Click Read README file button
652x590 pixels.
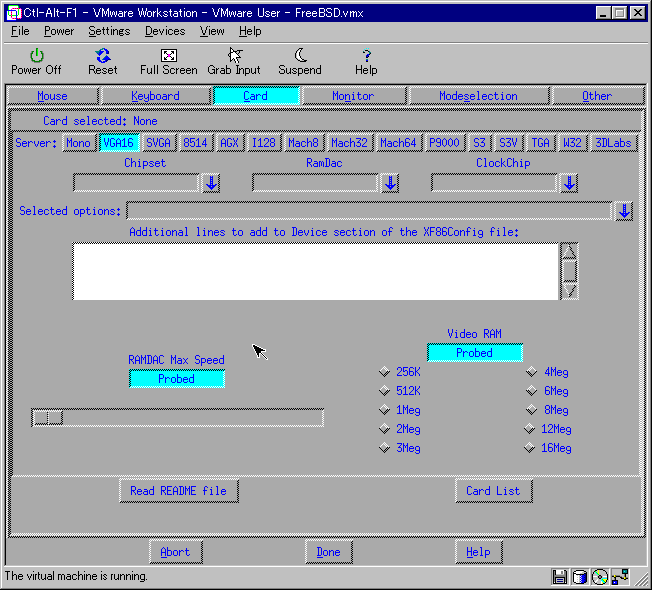coord(179,491)
